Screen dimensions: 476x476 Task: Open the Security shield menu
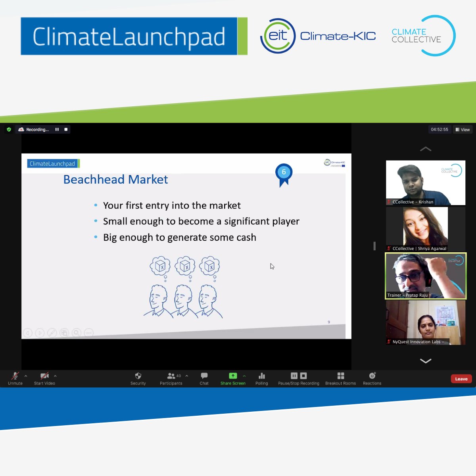coord(138,378)
